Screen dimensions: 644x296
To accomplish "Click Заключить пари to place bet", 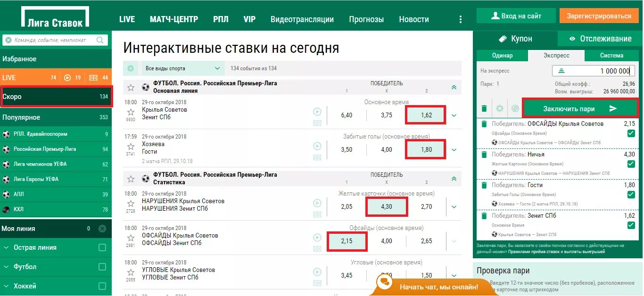I will [x=580, y=108].
